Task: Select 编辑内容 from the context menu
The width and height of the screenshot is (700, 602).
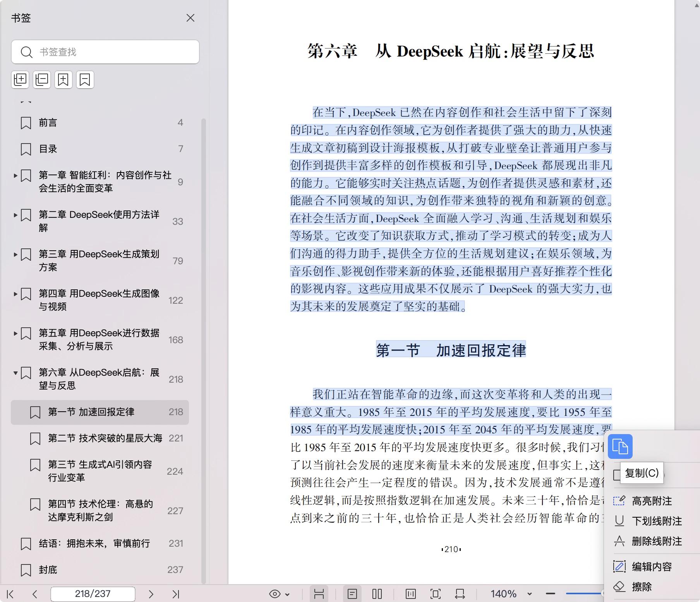Action: [652, 567]
